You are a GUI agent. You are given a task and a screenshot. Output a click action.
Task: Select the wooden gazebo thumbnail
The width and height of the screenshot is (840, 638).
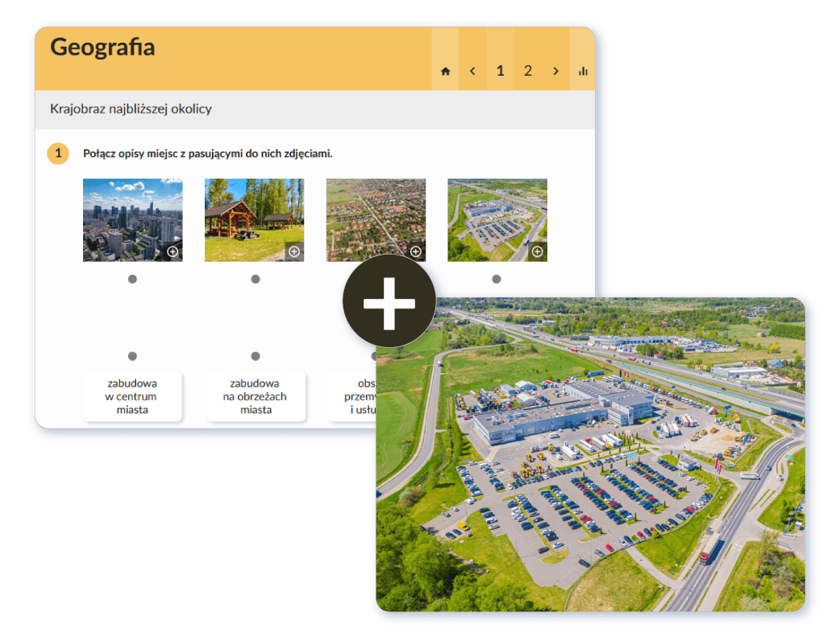click(254, 220)
